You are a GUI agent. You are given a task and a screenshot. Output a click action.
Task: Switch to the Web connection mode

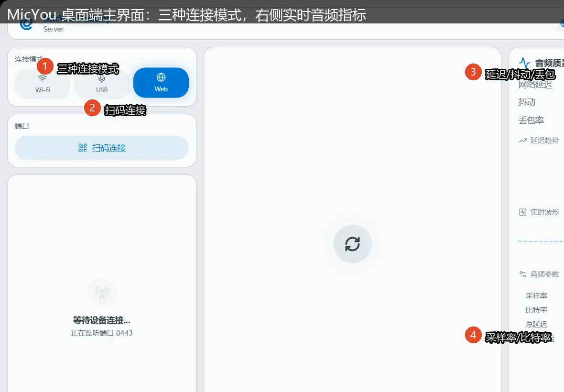[161, 83]
